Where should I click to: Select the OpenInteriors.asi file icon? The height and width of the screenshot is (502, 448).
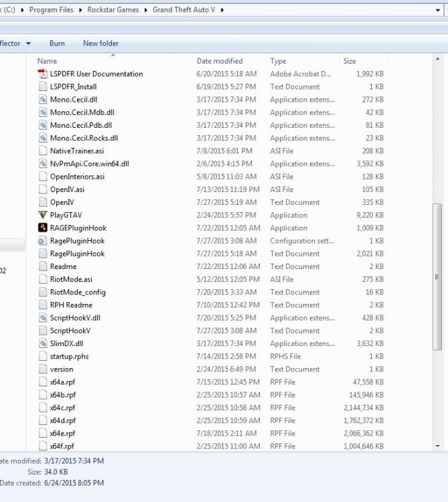click(43, 177)
